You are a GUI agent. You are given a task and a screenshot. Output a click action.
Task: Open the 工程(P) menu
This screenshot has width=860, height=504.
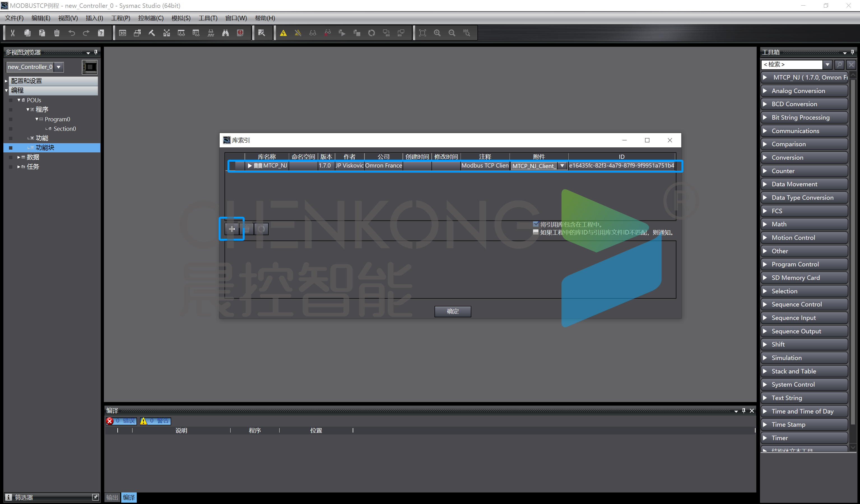(x=120, y=18)
